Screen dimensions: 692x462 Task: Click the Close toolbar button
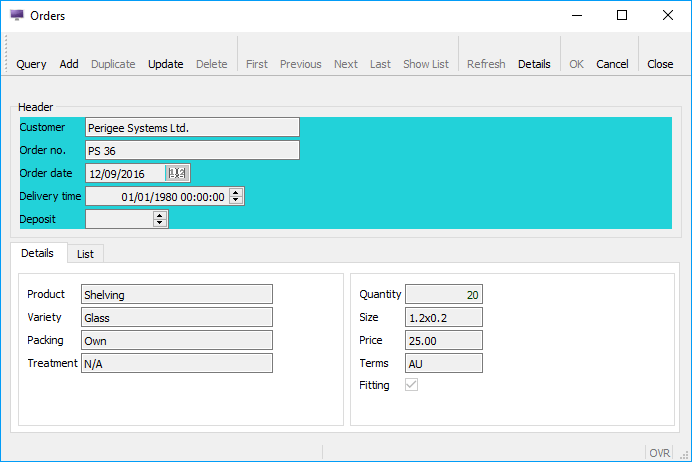[x=660, y=64]
